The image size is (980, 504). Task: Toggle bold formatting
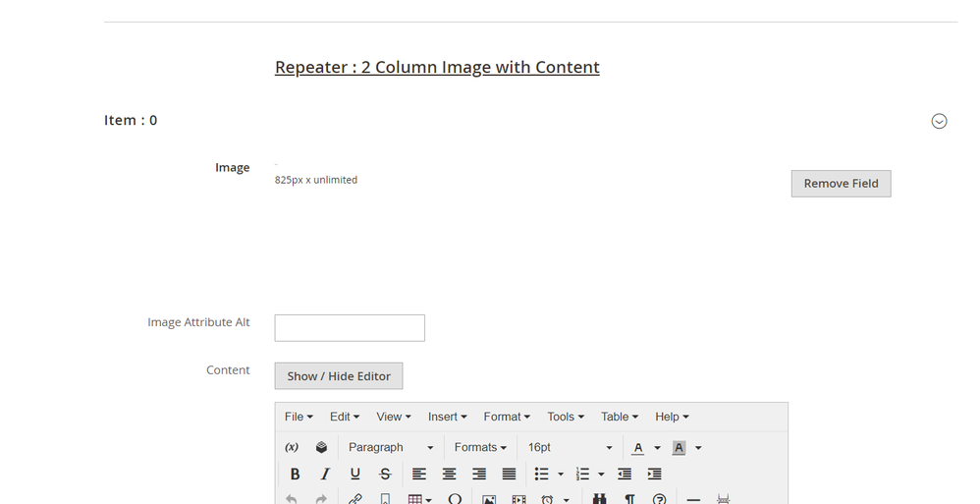pyautogui.click(x=295, y=474)
